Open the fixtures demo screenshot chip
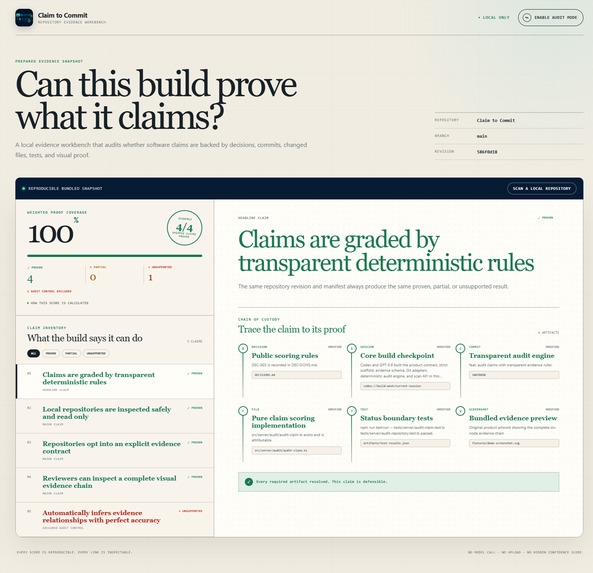 514,443
